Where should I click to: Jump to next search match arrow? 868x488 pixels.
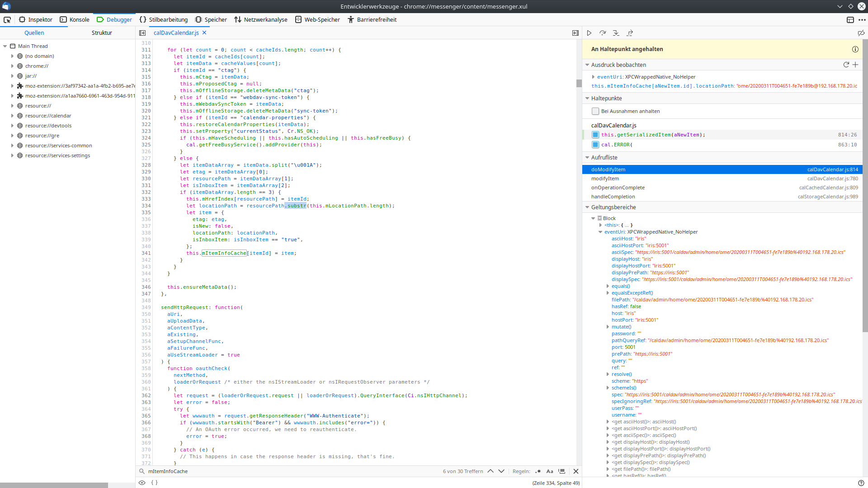(501, 471)
